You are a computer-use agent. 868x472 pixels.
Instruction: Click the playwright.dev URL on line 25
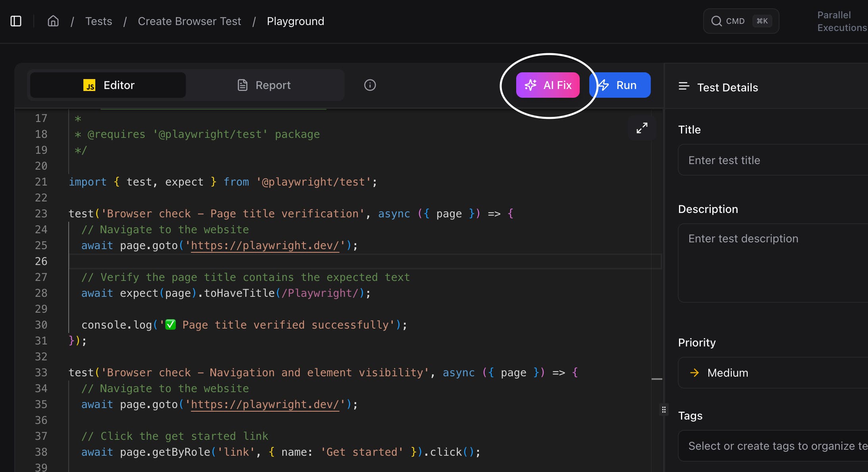tap(265, 246)
